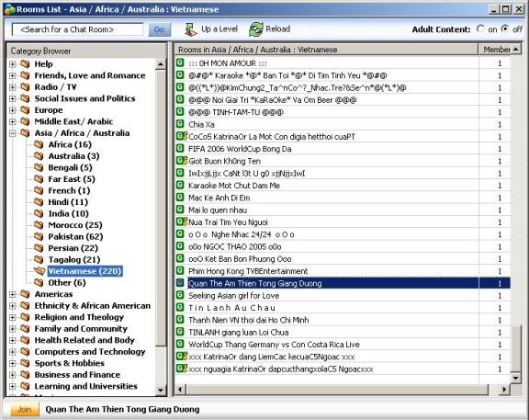
Task: Click room icon for Seeking Asian girl for Love
Action: click(180, 295)
